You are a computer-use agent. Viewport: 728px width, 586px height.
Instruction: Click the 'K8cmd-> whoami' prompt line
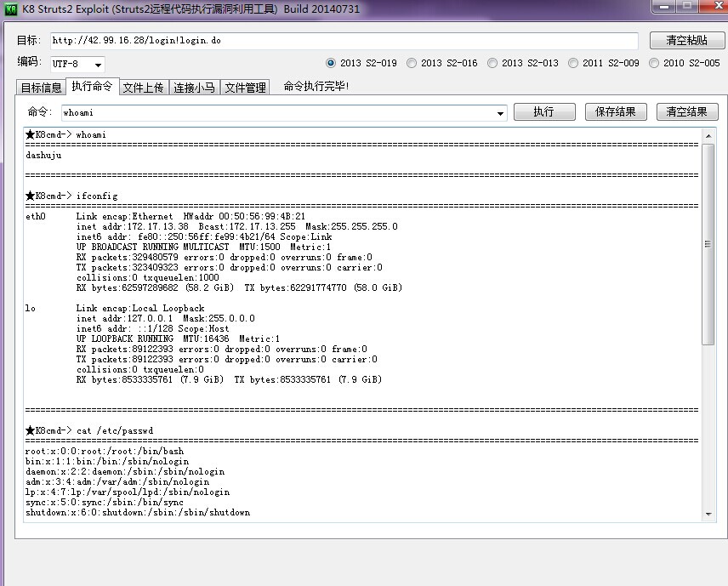(x=65, y=134)
